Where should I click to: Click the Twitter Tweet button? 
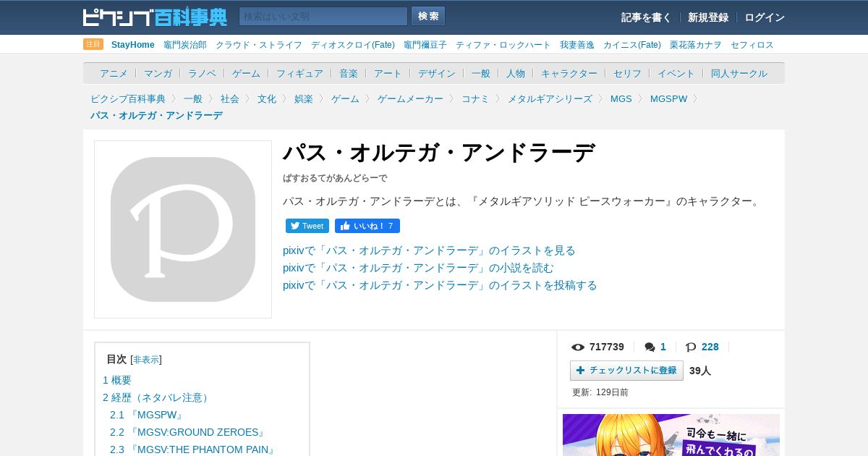307,226
